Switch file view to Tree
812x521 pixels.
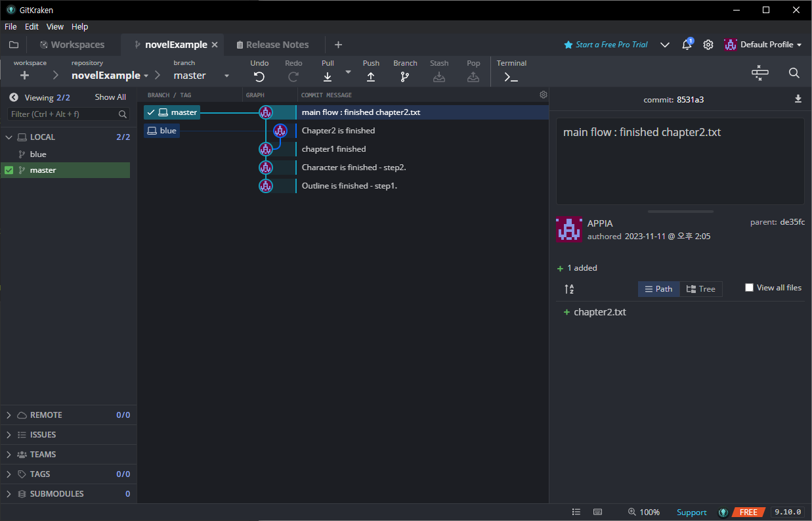pos(701,289)
